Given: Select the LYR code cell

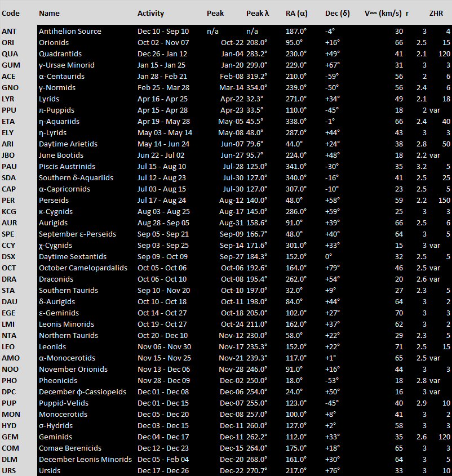Looking at the screenshot, I should point(8,99).
